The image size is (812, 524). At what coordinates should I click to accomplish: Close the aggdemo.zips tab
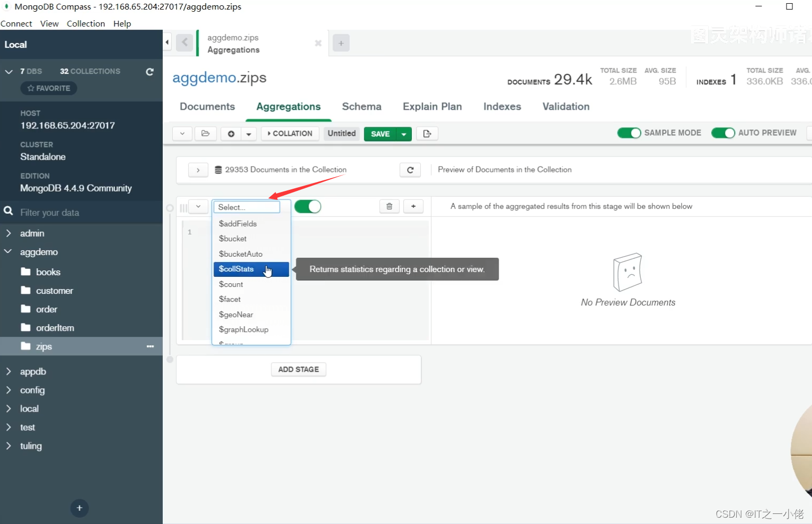(318, 43)
